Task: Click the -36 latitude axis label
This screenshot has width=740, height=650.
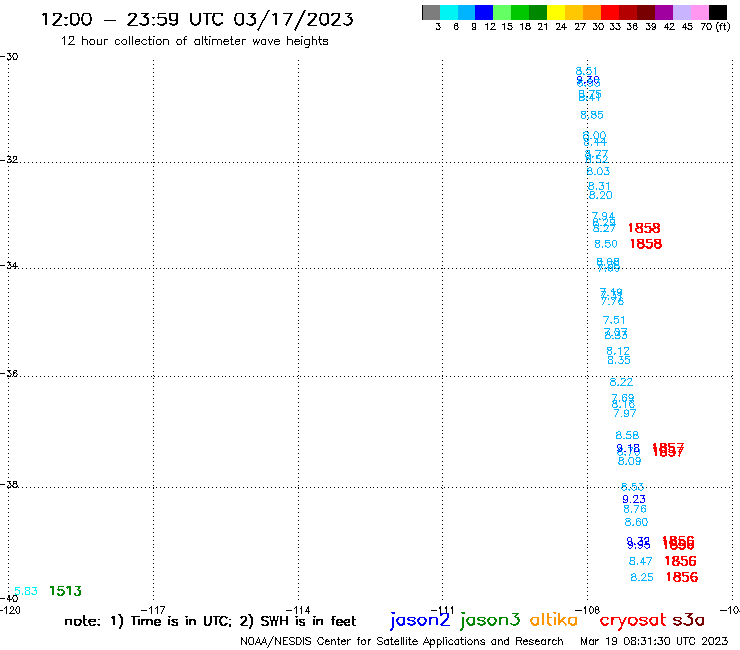Action: [x=9, y=374]
